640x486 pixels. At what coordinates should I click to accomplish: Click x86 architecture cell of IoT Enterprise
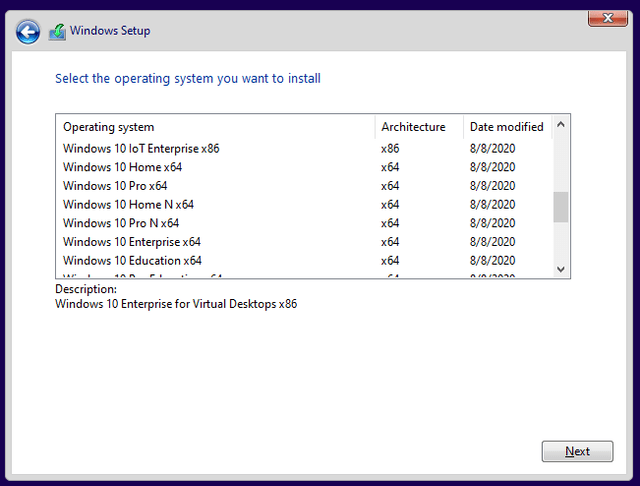point(390,149)
